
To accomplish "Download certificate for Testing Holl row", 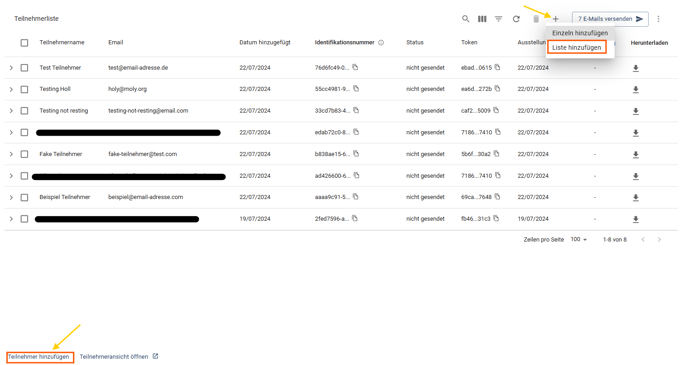I will coord(635,90).
